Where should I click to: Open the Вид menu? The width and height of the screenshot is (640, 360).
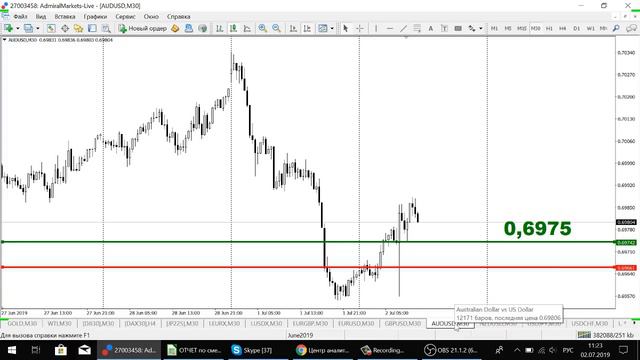click(x=41, y=17)
